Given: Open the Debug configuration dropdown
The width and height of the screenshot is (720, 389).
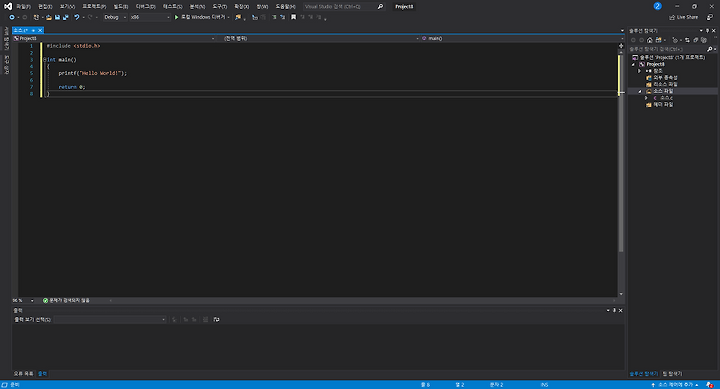Looking at the screenshot, I should (115, 17).
